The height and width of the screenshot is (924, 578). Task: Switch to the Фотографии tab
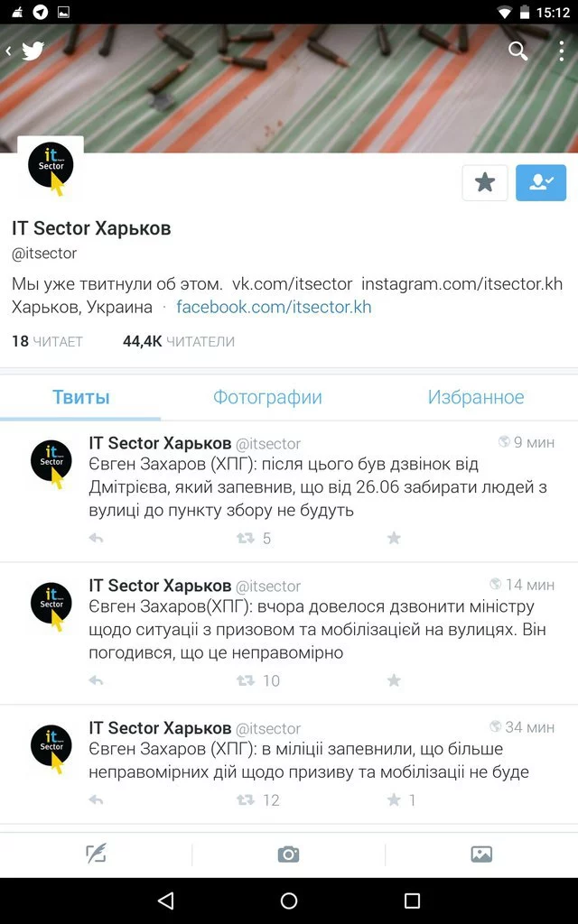pyautogui.click(x=267, y=397)
